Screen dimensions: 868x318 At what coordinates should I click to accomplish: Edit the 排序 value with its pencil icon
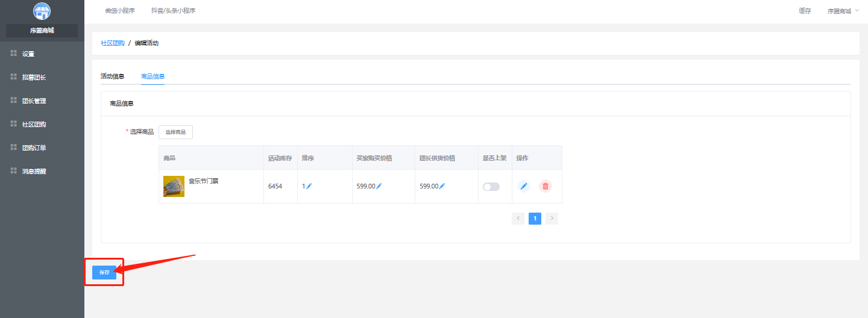tap(309, 186)
